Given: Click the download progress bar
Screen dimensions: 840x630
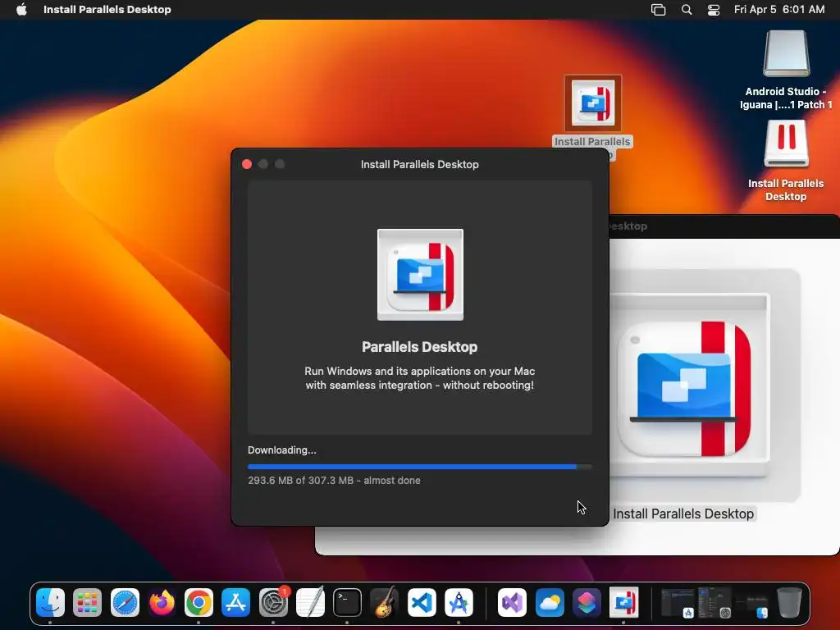Looking at the screenshot, I should click(x=419, y=467).
